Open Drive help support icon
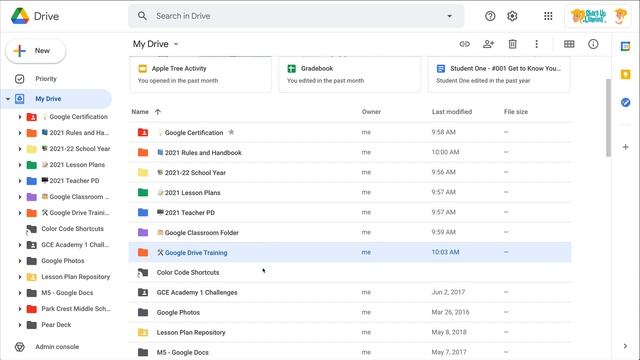Screen dimensions: 640x360 [x=490, y=16]
